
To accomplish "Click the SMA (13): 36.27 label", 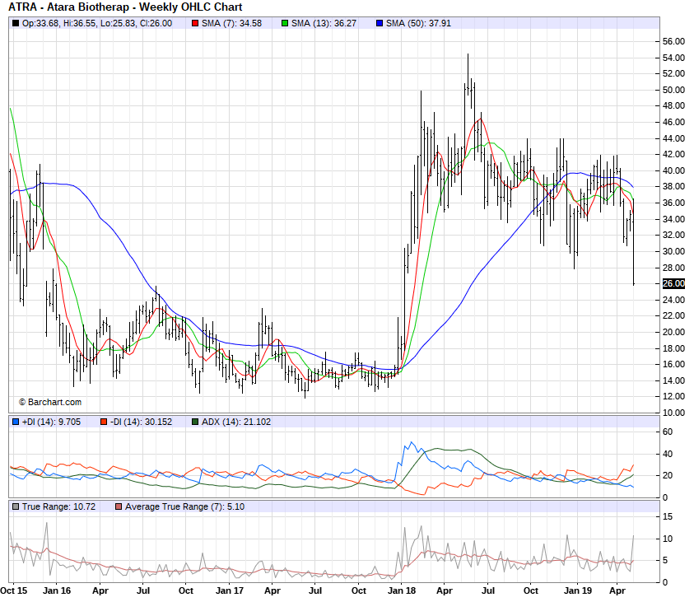I will coord(324,23).
